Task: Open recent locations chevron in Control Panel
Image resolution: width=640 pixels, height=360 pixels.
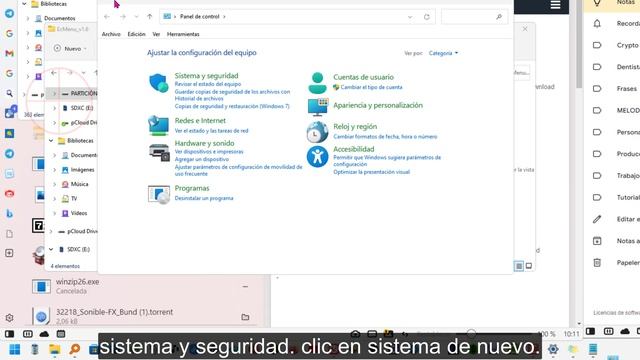Action: pos(136,17)
